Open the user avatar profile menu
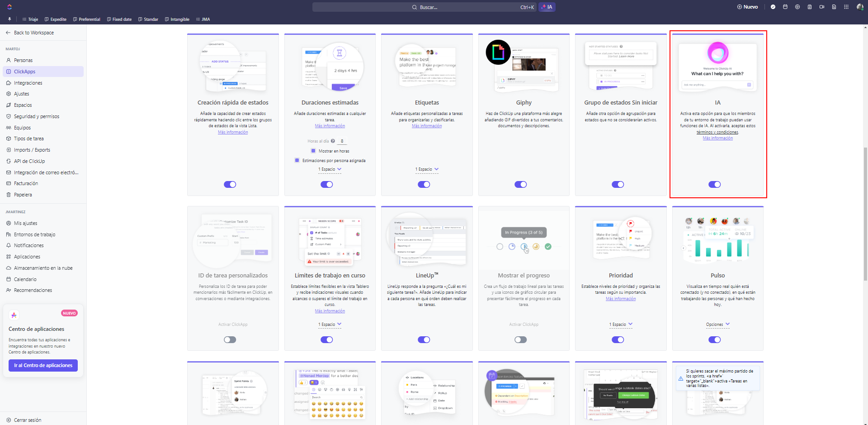The height and width of the screenshot is (425, 868). point(860,7)
